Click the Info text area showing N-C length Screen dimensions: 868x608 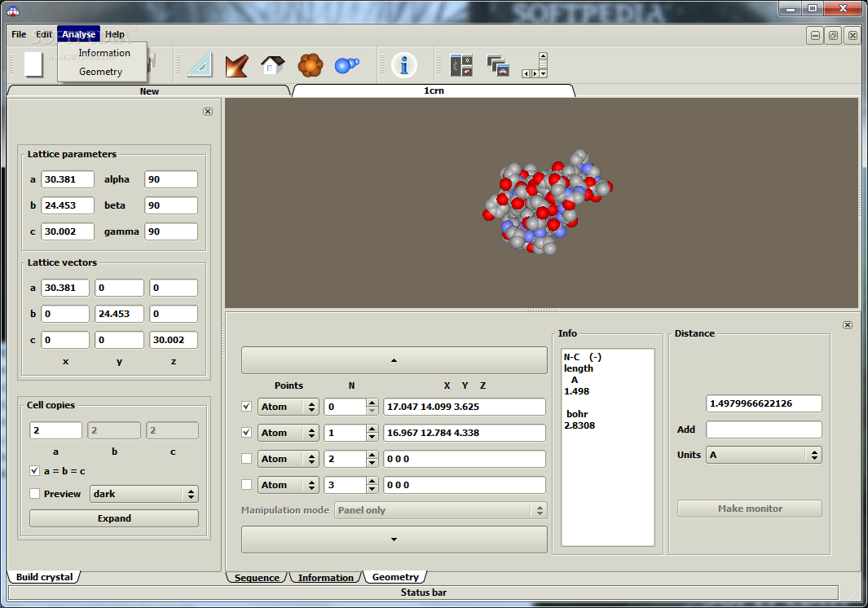608,447
